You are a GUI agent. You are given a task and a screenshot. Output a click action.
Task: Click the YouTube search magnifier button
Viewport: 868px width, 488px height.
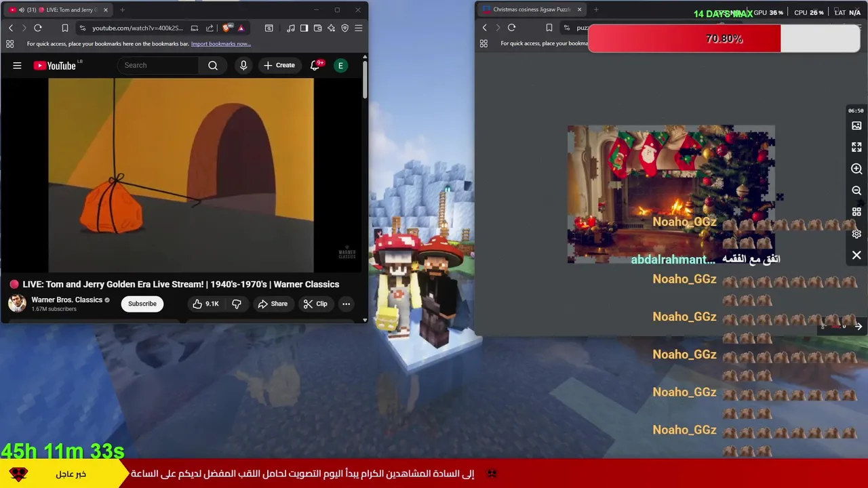click(x=213, y=65)
